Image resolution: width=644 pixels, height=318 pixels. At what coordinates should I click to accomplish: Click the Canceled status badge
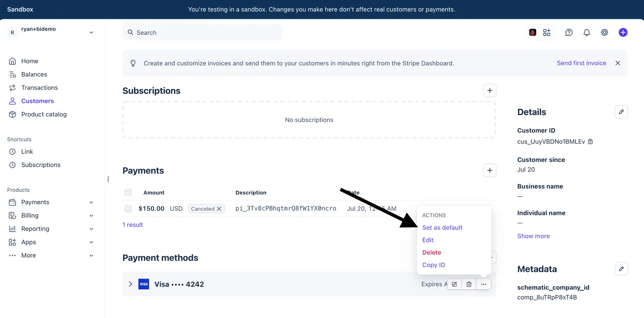(x=206, y=209)
